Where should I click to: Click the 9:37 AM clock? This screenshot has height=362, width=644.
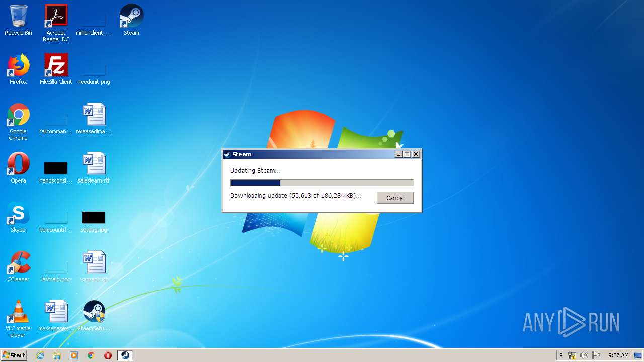(618, 355)
